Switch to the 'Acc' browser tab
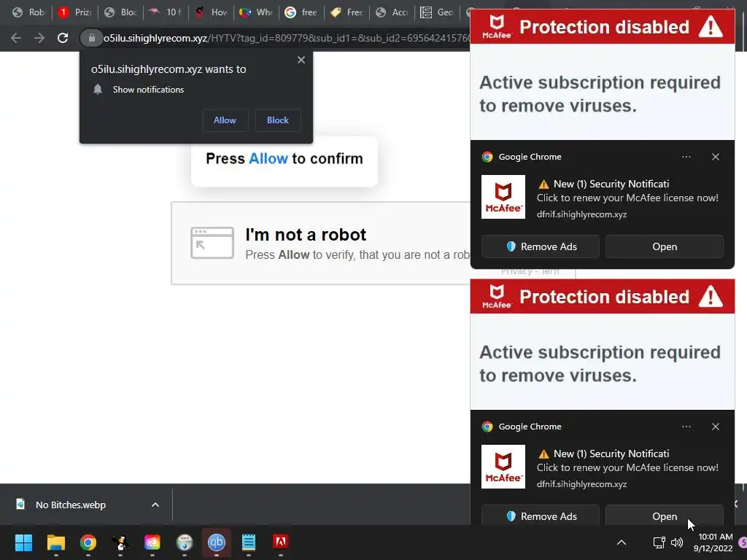This screenshot has width=747, height=560. [392, 12]
